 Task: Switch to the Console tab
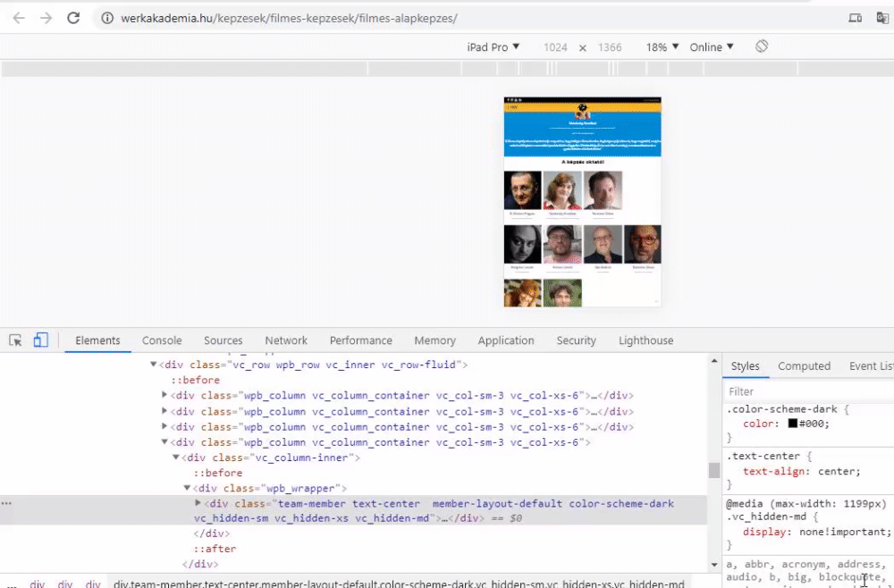pos(162,340)
